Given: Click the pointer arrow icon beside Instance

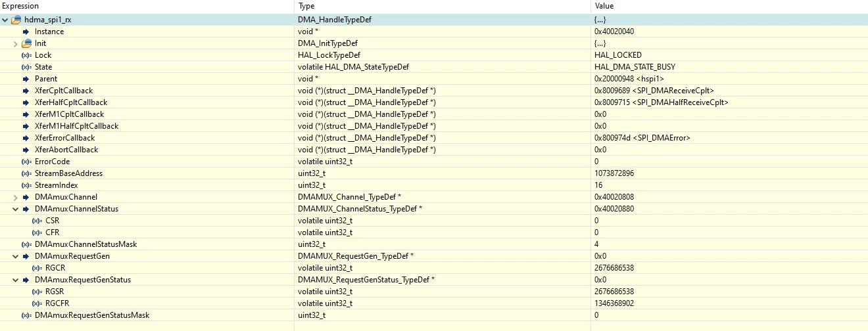Looking at the screenshot, I should 26,32.
